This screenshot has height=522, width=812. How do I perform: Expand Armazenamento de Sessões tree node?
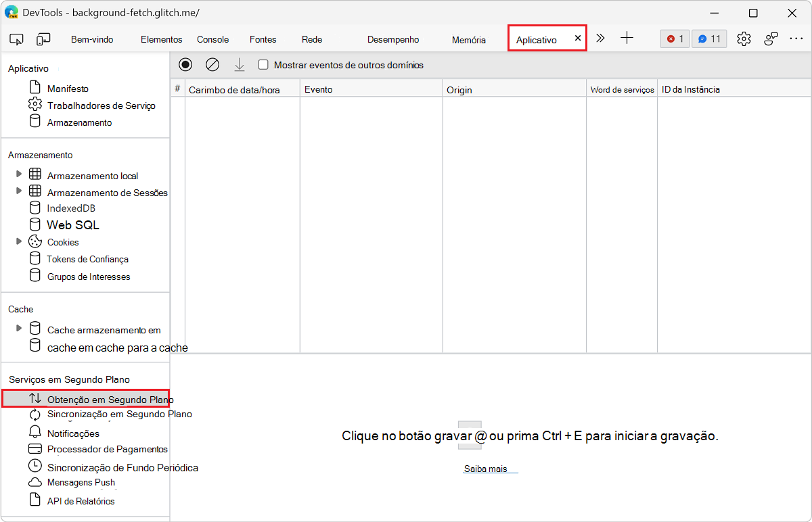click(x=19, y=191)
